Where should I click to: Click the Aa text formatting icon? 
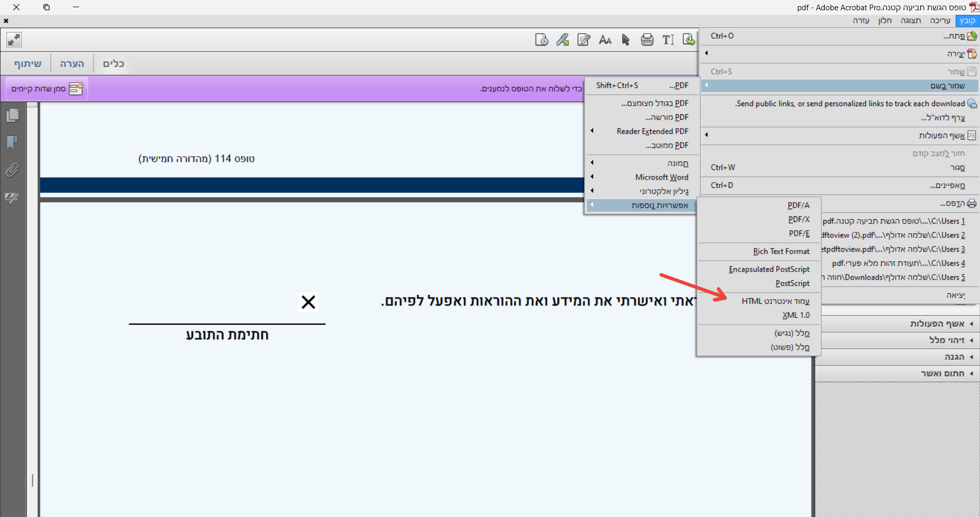(605, 40)
